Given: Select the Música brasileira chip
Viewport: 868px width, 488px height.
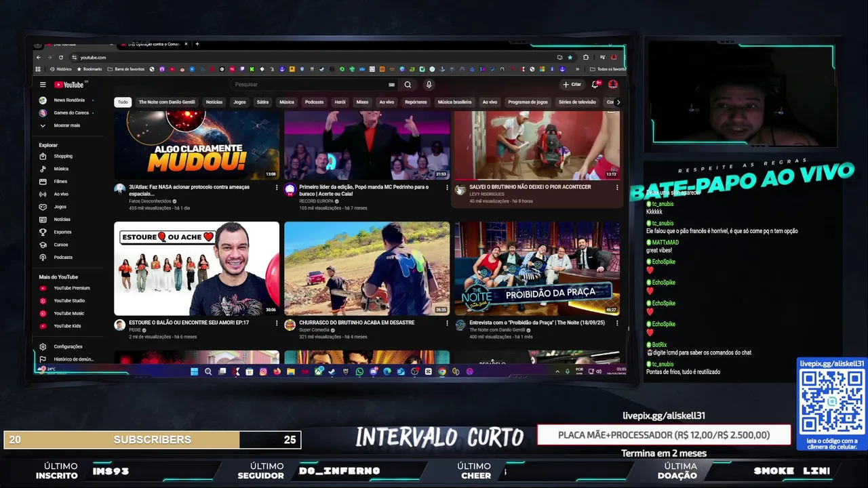Looking at the screenshot, I should point(454,102).
